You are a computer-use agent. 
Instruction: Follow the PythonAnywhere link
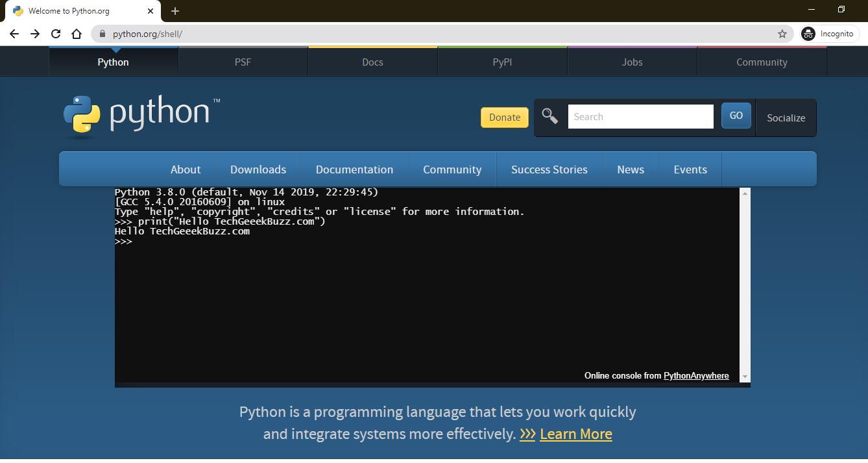[696, 375]
